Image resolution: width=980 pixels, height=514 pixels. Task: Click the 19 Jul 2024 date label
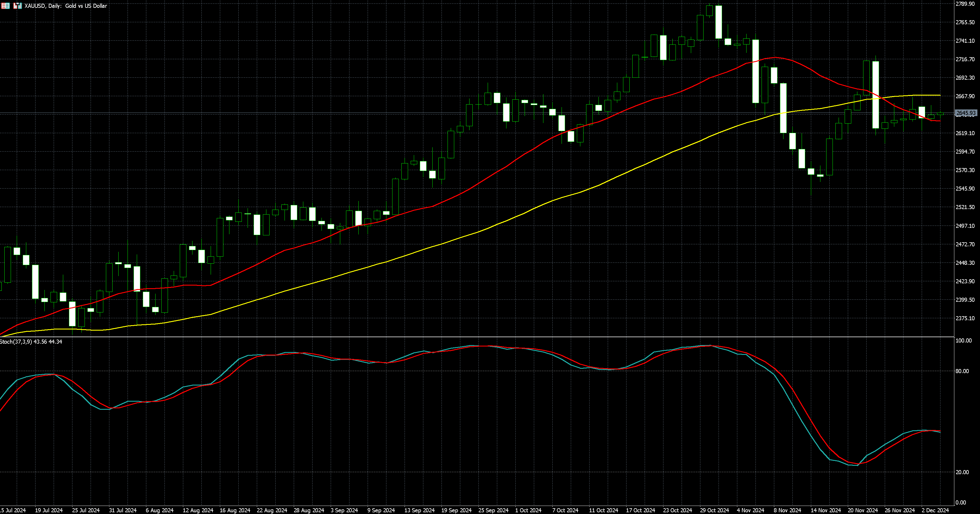(x=49, y=510)
